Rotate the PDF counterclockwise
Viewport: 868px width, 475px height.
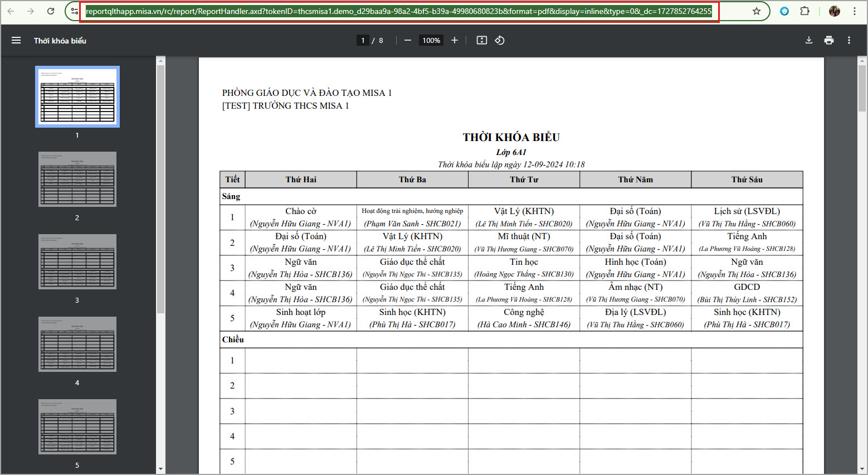(500, 40)
